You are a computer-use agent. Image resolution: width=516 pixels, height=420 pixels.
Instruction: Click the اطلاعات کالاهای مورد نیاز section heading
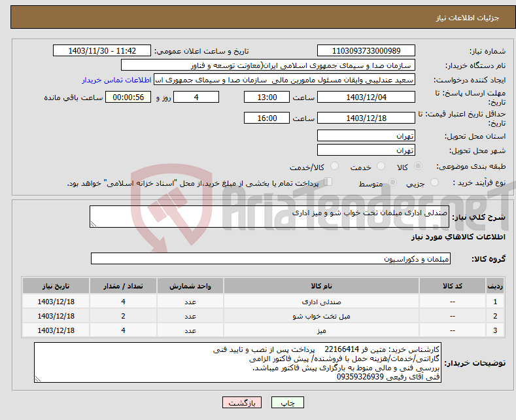[458, 237]
